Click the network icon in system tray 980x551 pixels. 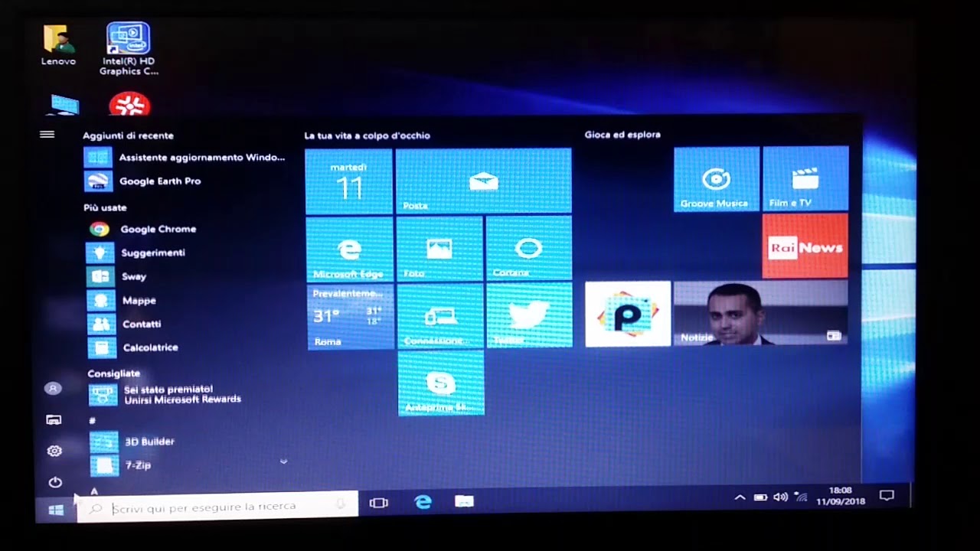[801, 497]
